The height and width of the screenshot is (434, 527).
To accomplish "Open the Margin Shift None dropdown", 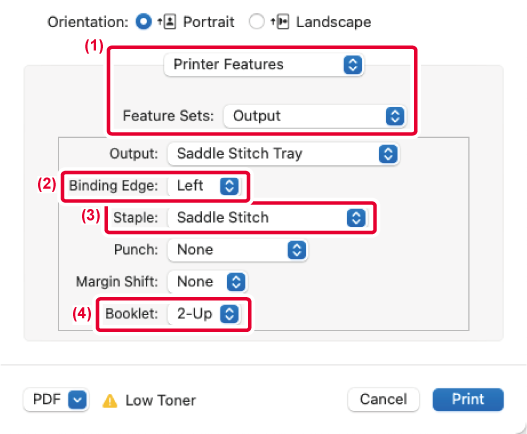I will [x=207, y=282].
